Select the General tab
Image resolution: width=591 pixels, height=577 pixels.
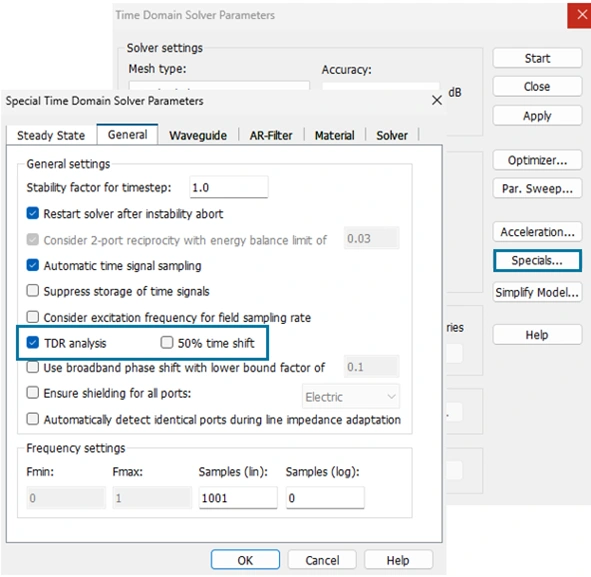click(x=127, y=135)
